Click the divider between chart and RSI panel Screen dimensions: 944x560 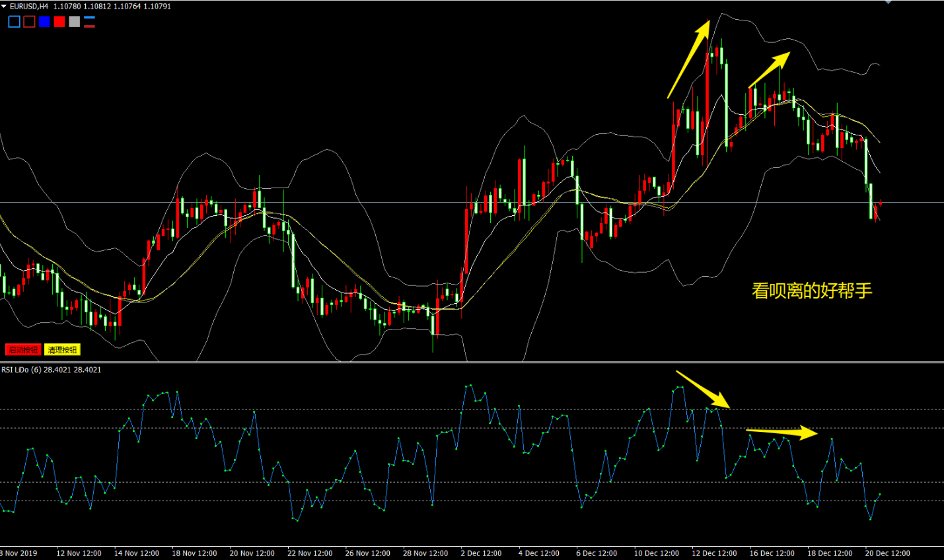point(472,363)
